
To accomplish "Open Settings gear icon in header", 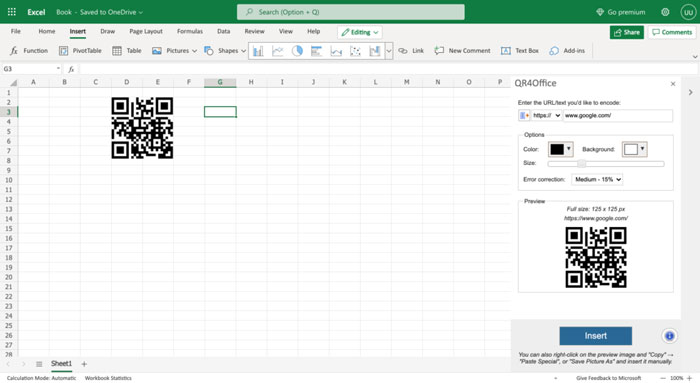I will click(x=665, y=12).
